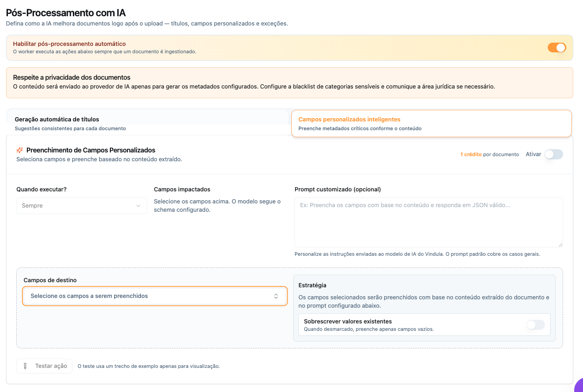Enable Sobrescrever valores existentes
The image size is (583, 392).
(x=535, y=325)
